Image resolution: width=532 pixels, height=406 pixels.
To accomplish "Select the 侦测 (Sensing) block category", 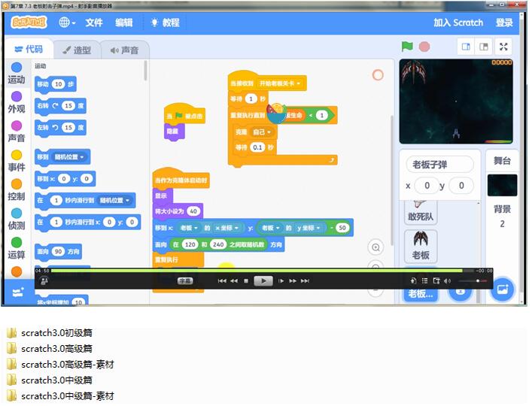I will [16, 219].
